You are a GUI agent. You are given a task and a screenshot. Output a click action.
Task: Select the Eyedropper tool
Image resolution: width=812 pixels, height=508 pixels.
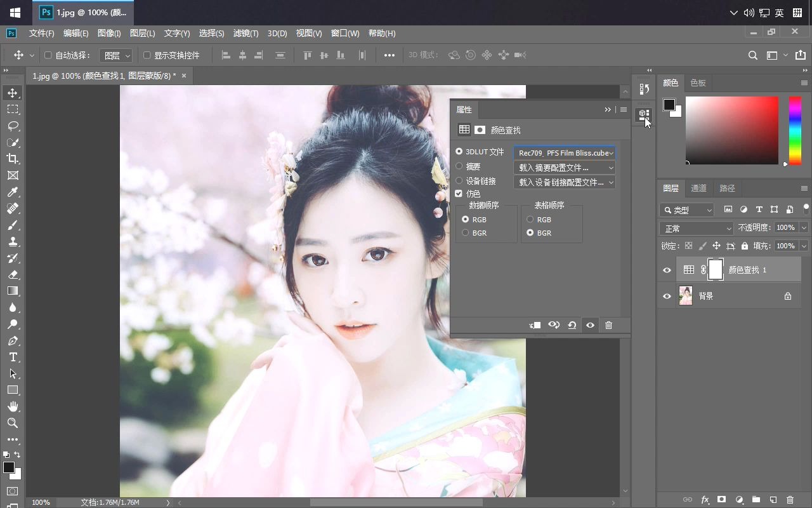pos(13,192)
